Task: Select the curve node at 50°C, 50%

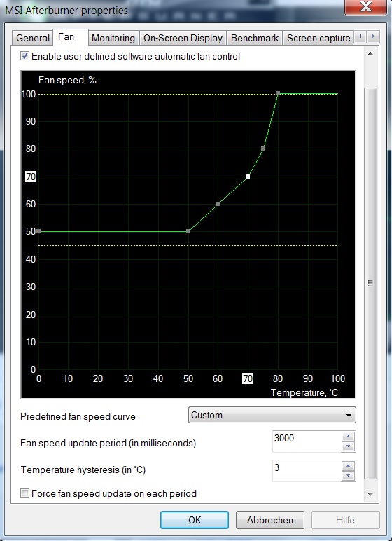Action: [x=188, y=231]
